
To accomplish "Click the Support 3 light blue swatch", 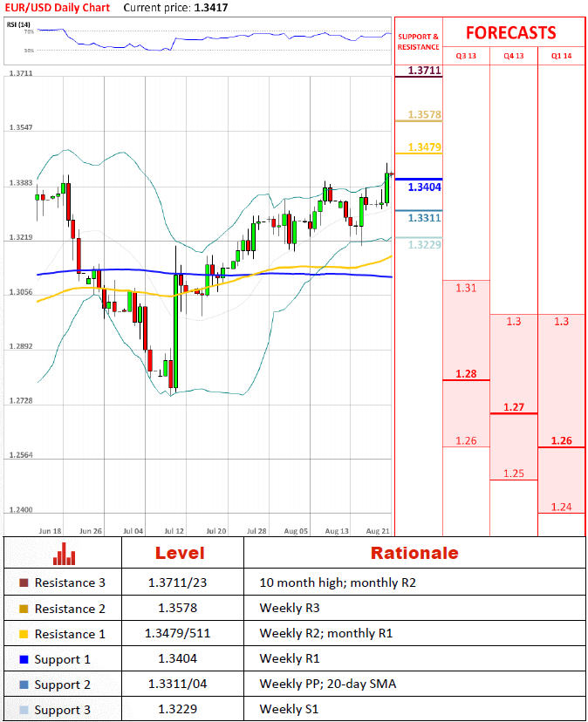I will click(24, 710).
